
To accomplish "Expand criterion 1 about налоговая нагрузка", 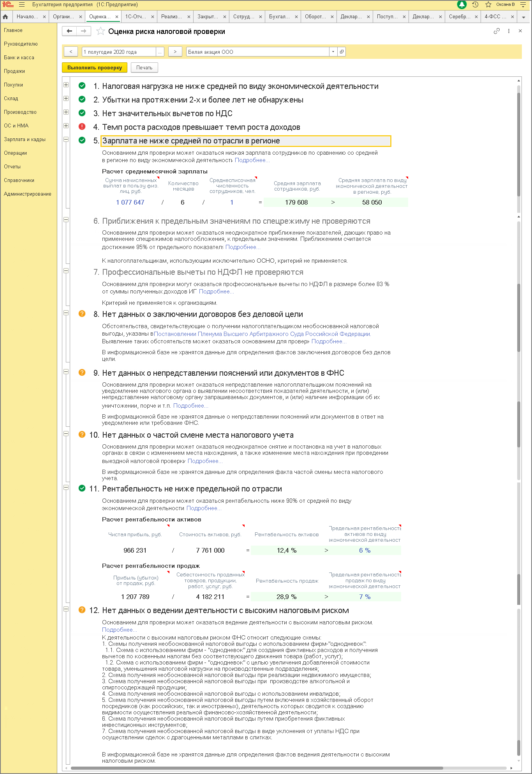I will pos(66,85).
